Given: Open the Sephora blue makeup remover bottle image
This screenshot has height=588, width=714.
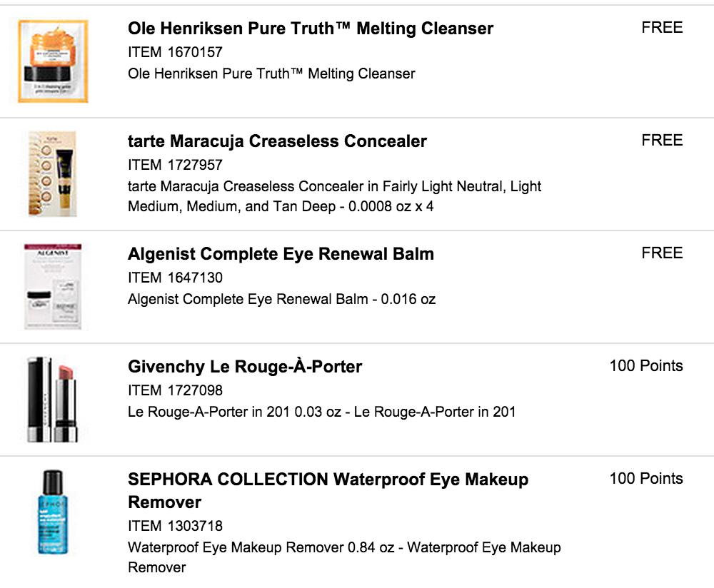Looking at the screenshot, I should 53,512.
